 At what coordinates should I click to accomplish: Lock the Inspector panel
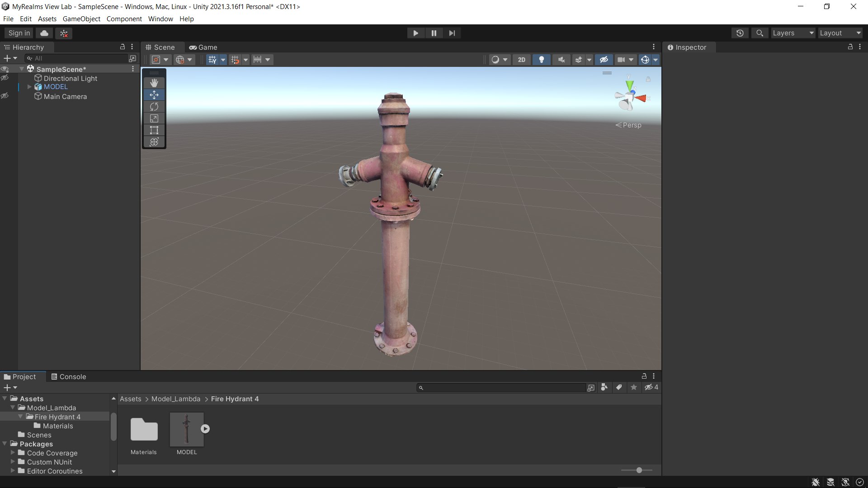click(x=850, y=47)
